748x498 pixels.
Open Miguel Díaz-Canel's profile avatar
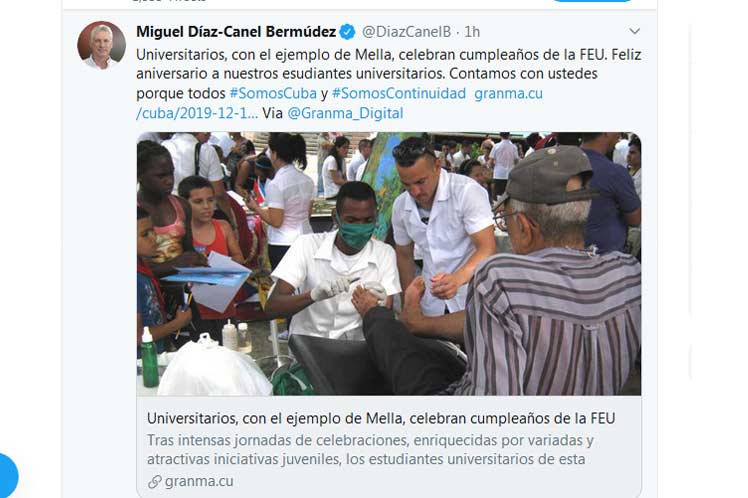pos(102,45)
